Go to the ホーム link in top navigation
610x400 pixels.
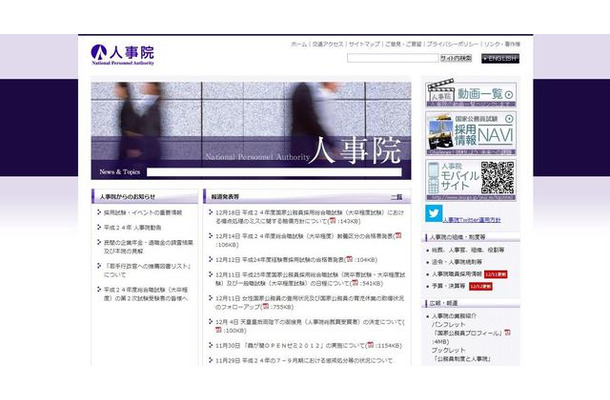[x=299, y=44]
